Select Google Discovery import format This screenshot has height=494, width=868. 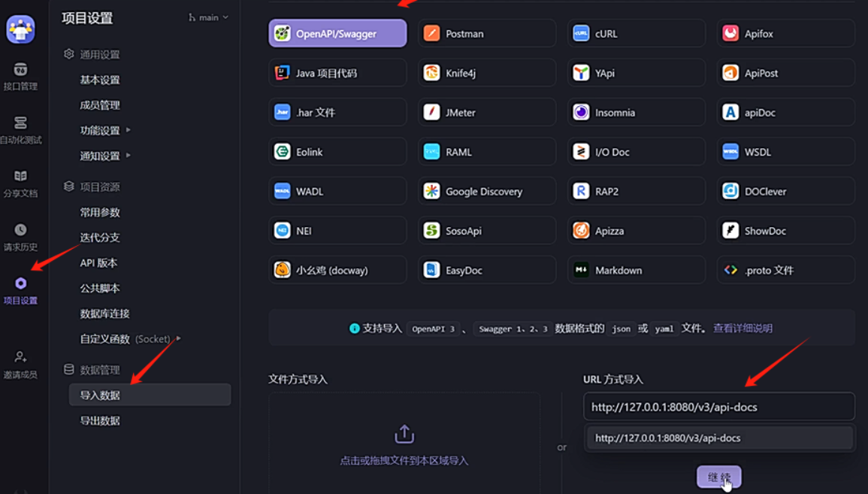tap(487, 191)
